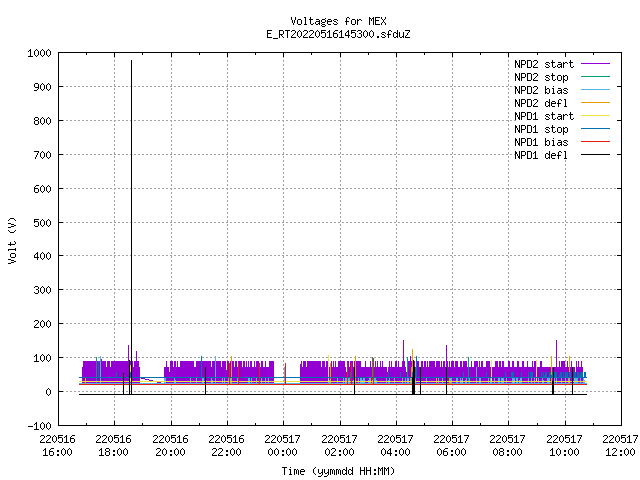Viewport: 640px width, 480px height.
Task: Click the 500 y-axis tick label
Action: [42, 223]
